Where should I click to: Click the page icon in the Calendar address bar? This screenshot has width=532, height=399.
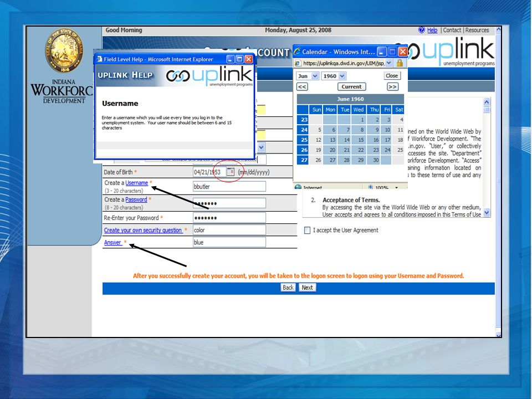[x=298, y=63]
